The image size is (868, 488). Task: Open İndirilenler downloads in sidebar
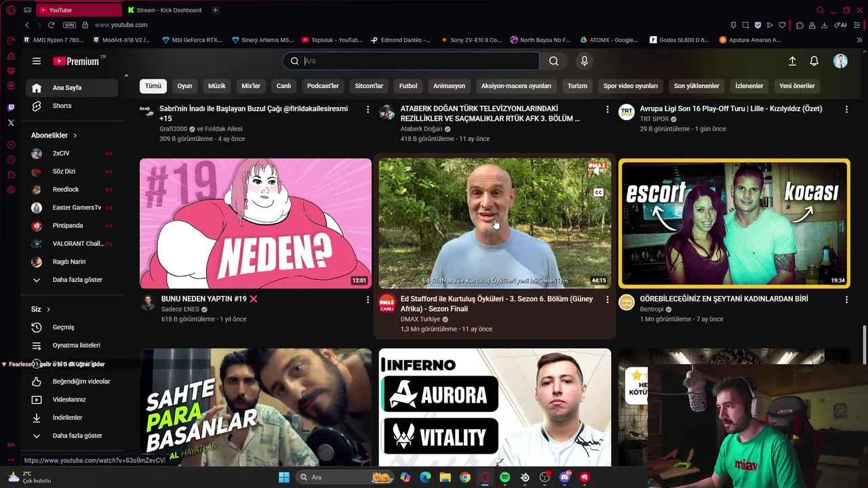(x=71, y=418)
